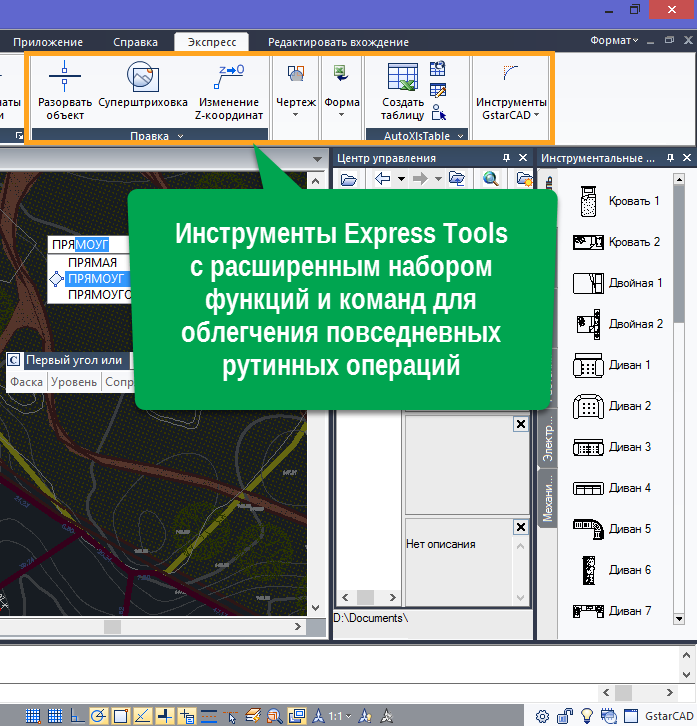699x726 pixels.
Task: Switch to the Приложение ribbon tab
Action: 48,42
